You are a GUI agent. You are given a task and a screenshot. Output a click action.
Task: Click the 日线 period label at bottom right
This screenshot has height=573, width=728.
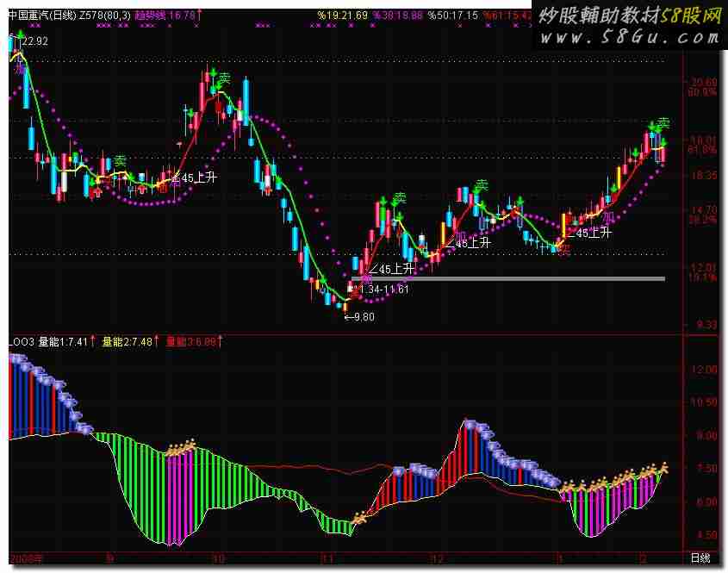[x=701, y=559]
